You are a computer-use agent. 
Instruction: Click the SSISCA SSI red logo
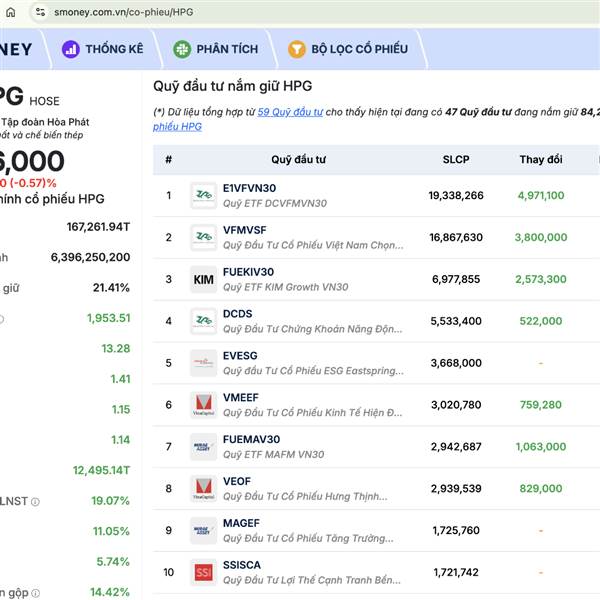[204, 572]
